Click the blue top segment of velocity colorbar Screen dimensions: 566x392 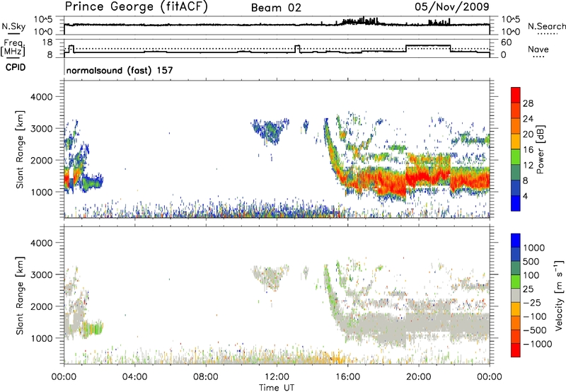pos(516,241)
